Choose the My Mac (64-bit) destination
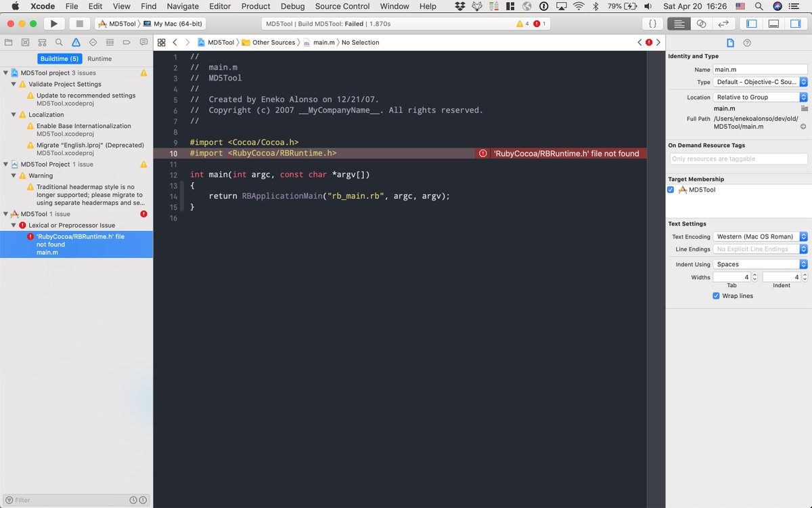 tap(171, 24)
